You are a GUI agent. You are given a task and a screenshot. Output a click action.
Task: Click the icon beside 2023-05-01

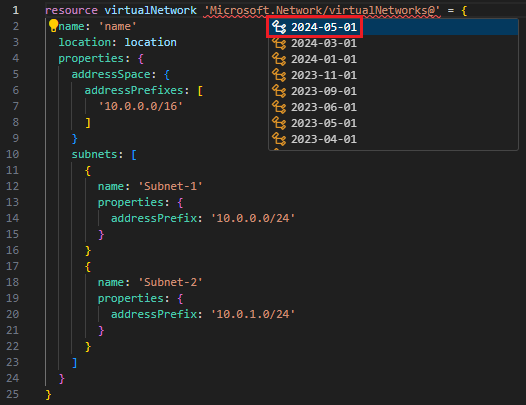click(x=279, y=123)
